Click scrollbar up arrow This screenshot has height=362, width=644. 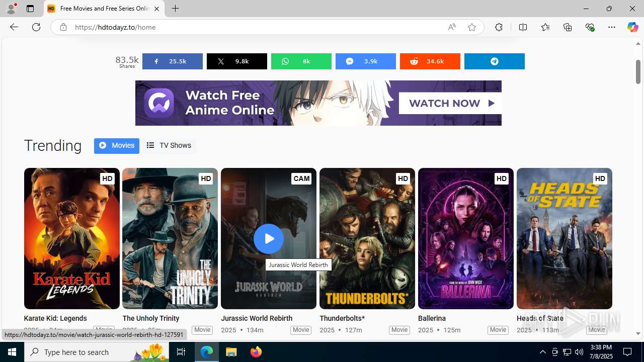(x=638, y=44)
